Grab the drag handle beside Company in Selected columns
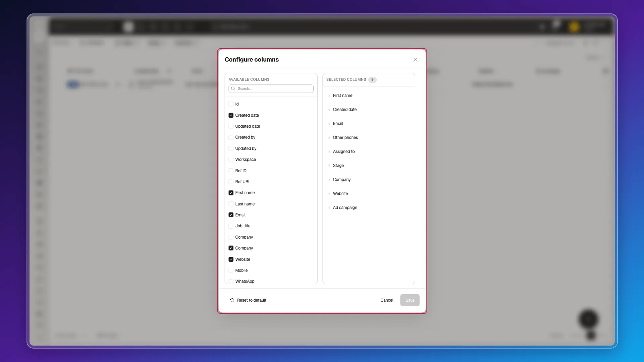The width and height of the screenshot is (644, 362). (x=329, y=180)
